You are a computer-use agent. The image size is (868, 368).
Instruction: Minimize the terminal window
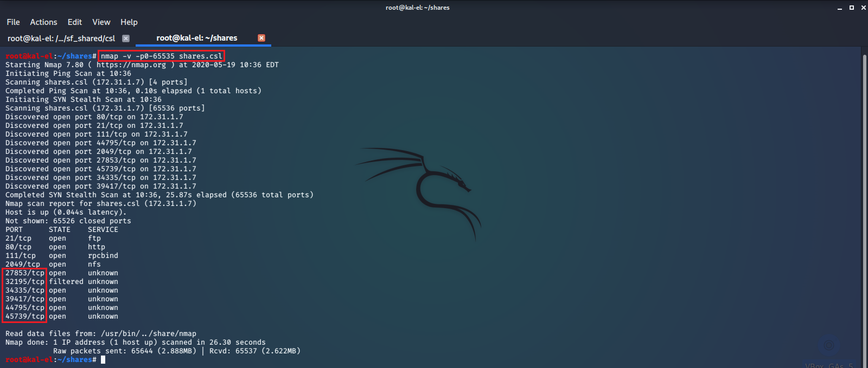(x=840, y=8)
